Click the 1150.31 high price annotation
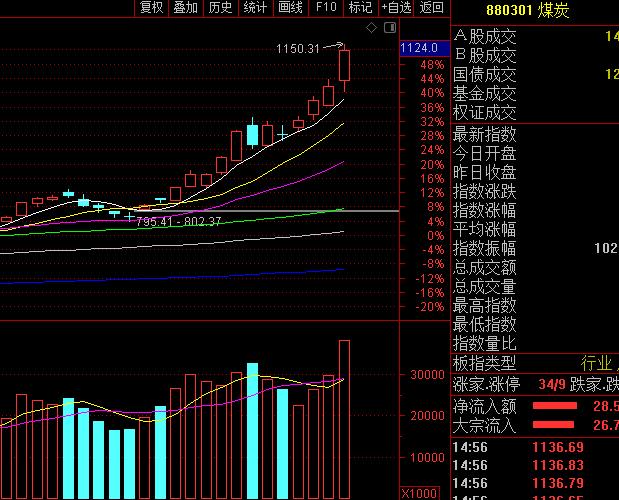Viewport: 619px width, 500px height. pos(298,49)
